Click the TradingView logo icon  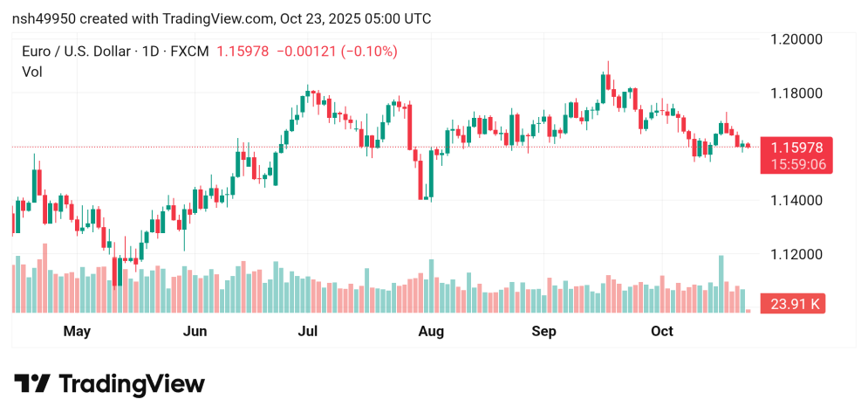[31, 384]
